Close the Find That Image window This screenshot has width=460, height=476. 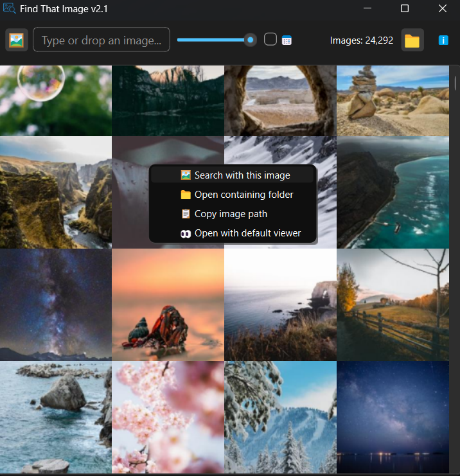click(x=443, y=8)
